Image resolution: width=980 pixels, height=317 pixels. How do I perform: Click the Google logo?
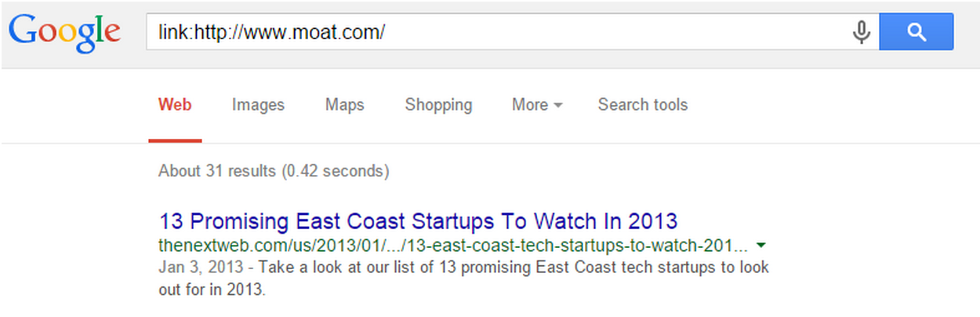point(64,33)
